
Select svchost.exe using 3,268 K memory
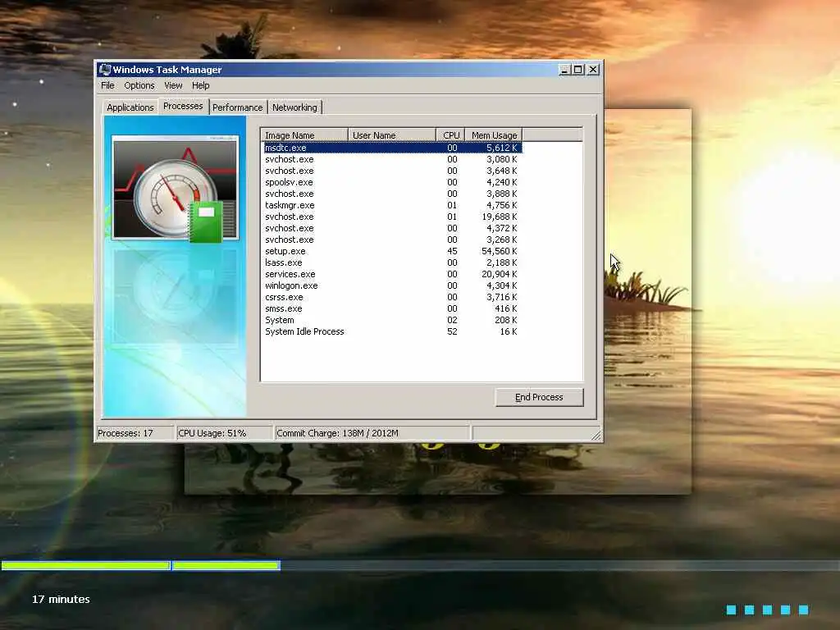pos(393,240)
